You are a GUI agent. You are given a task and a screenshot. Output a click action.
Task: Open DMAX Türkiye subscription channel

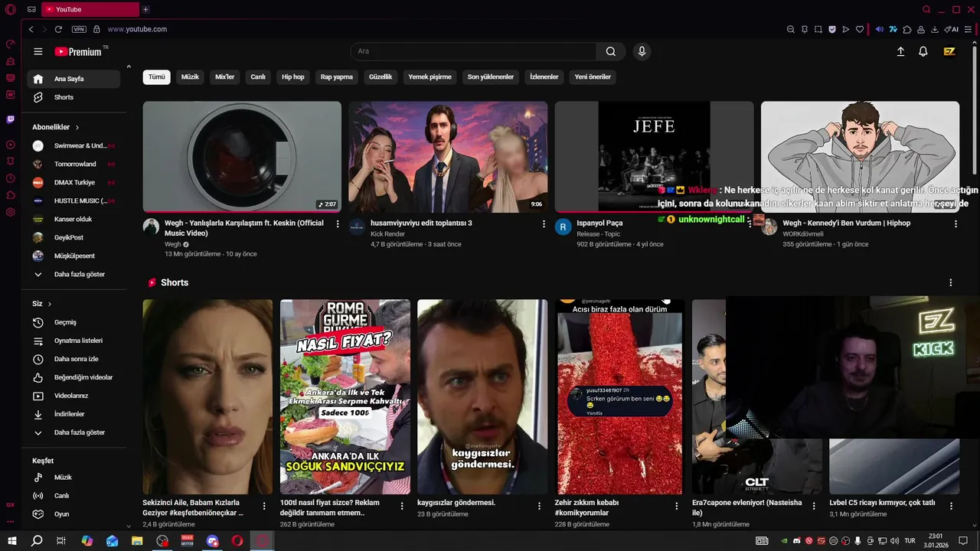coord(73,182)
